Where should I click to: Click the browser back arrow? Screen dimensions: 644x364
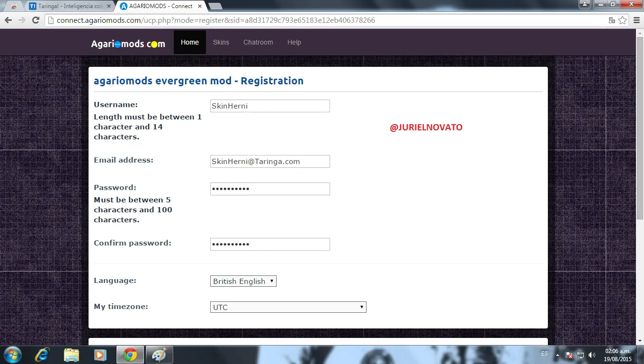[8, 20]
